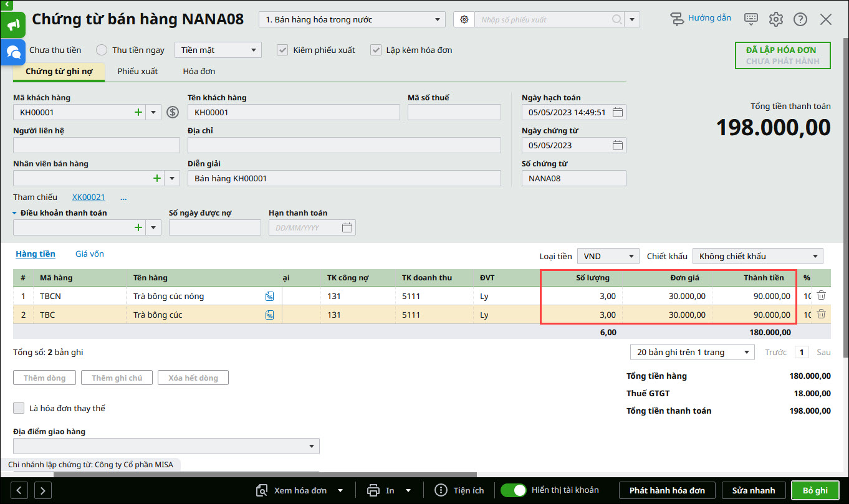
Task: Add a new sales employee plus icon
Action: (x=157, y=178)
